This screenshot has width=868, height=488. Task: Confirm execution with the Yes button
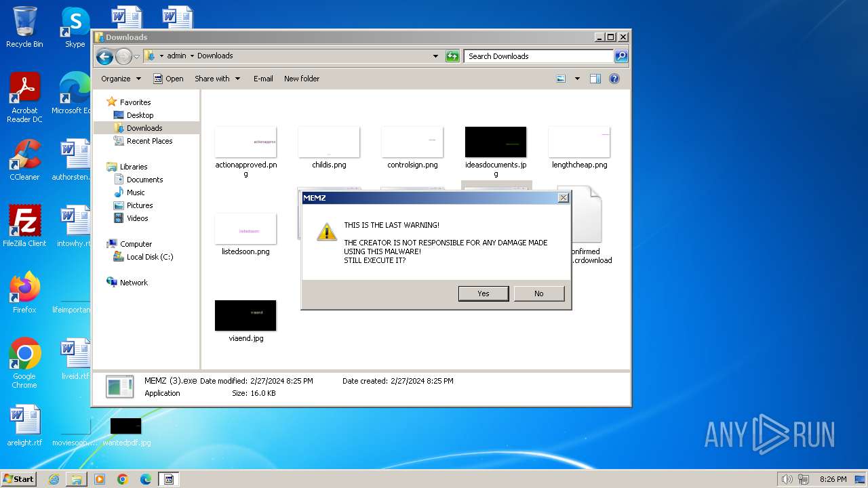coord(484,293)
